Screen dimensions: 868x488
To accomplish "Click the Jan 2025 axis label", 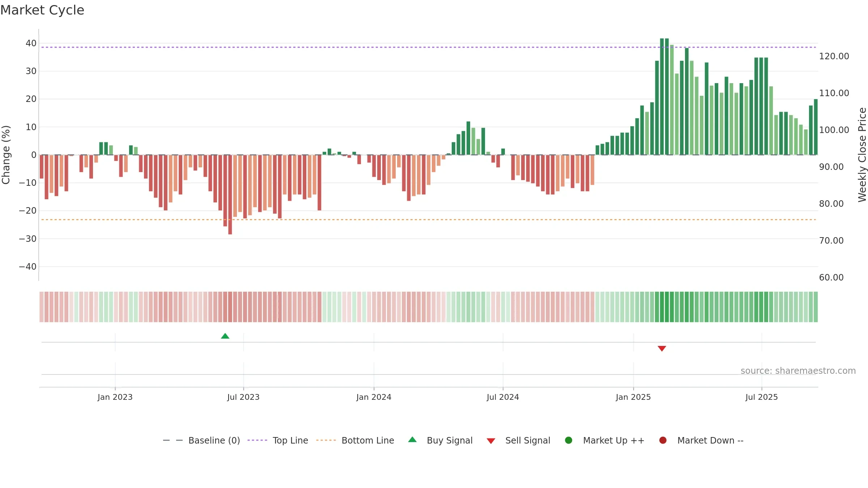I will tap(633, 397).
